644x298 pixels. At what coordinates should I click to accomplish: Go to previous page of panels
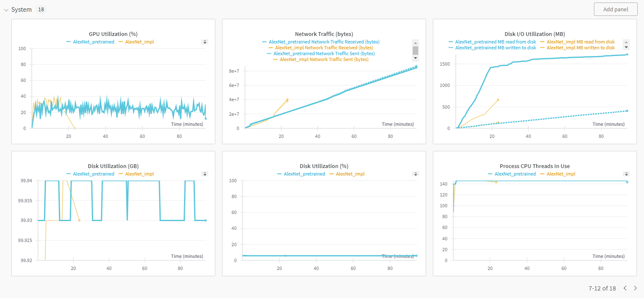pos(625,288)
